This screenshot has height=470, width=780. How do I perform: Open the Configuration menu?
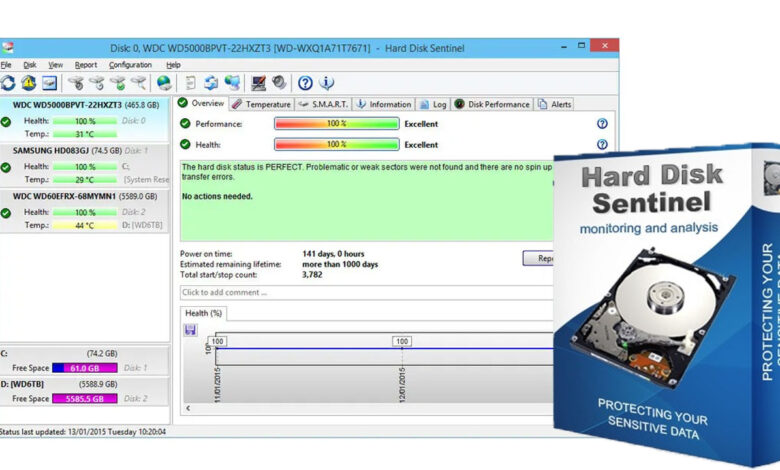[x=130, y=65]
